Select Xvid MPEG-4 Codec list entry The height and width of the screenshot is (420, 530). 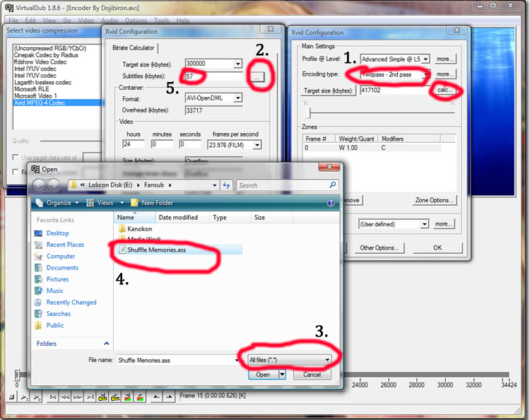pyautogui.click(x=57, y=103)
